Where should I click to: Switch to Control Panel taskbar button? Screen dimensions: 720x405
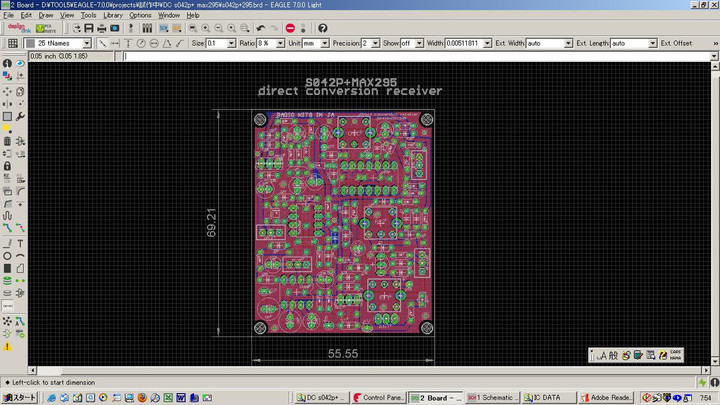pos(379,397)
